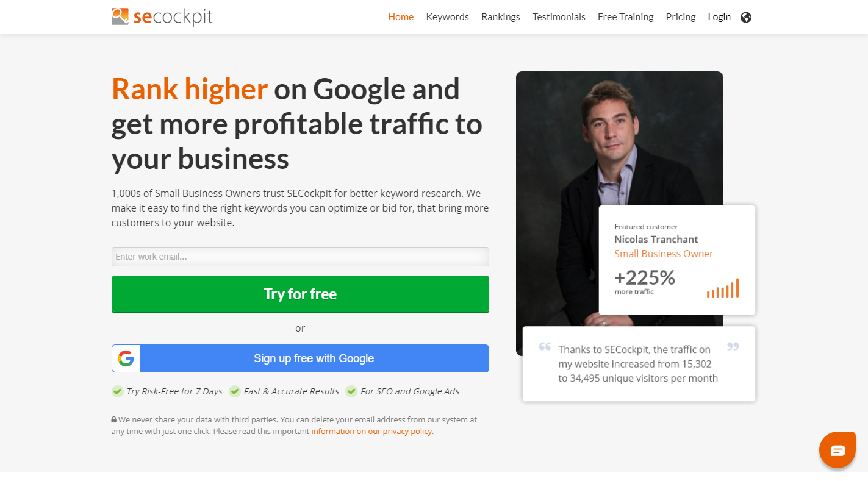The width and height of the screenshot is (868, 481).
Task: Click the Login link
Action: click(x=719, y=17)
